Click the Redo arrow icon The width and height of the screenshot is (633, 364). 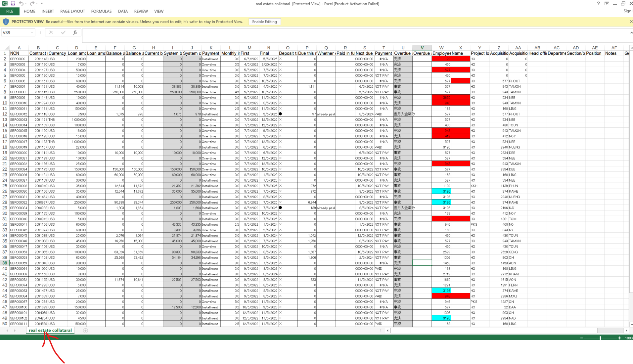[32, 4]
